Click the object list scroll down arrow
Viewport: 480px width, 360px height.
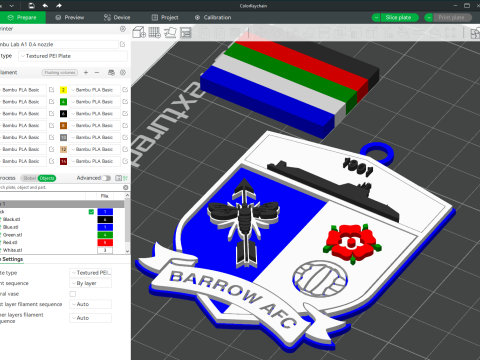tap(127, 251)
